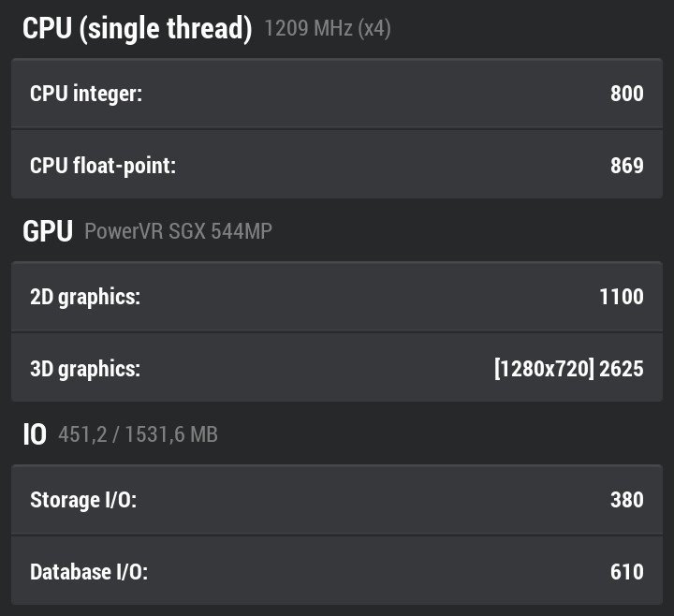Click the IO section heading
This screenshot has width=674, height=616.
click(35, 434)
